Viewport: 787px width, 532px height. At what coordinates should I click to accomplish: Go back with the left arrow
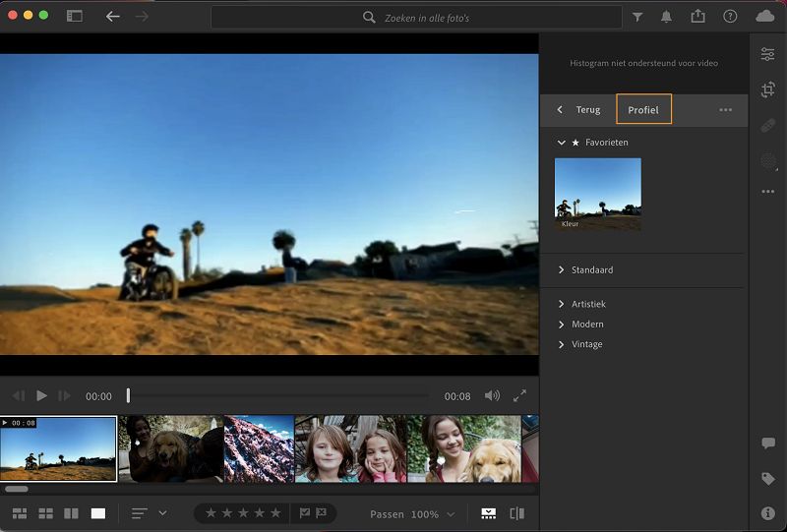point(112,17)
